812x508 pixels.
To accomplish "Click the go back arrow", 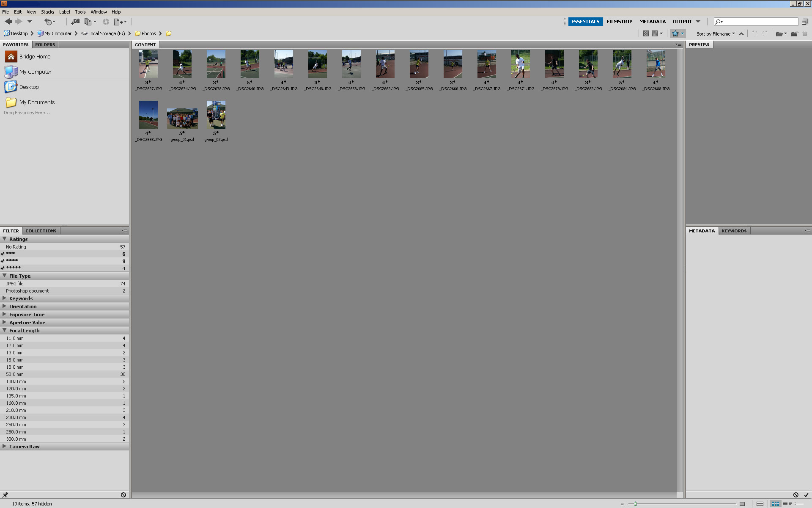I will point(8,22).
